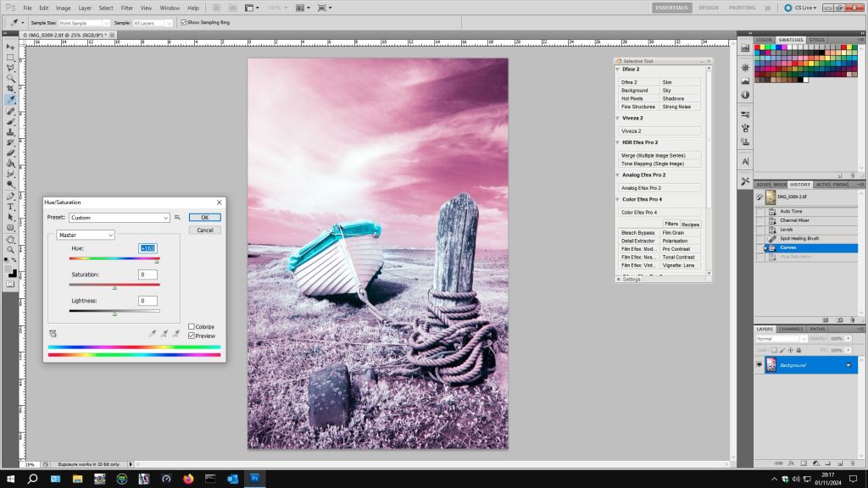Select the Crop tool
This screenshot has height=488, width=868.
(x=11, y=89)
